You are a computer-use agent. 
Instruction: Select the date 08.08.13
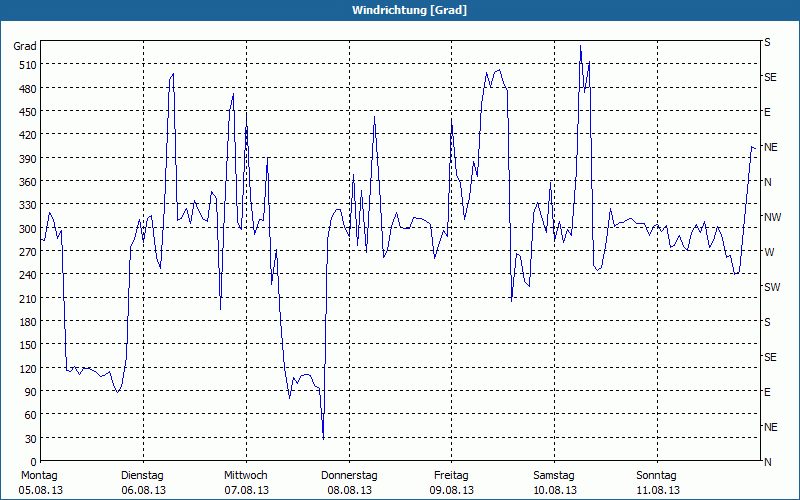click(x=349, y=490)
